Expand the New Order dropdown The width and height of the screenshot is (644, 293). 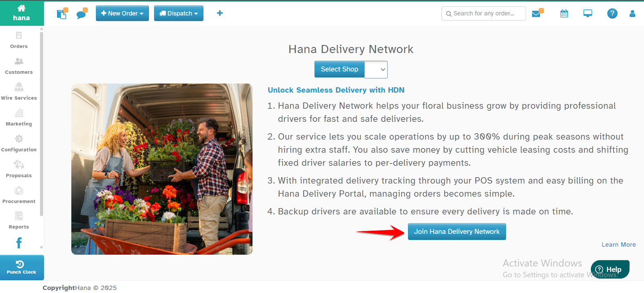pyautogui.click(x=122, y=13)
